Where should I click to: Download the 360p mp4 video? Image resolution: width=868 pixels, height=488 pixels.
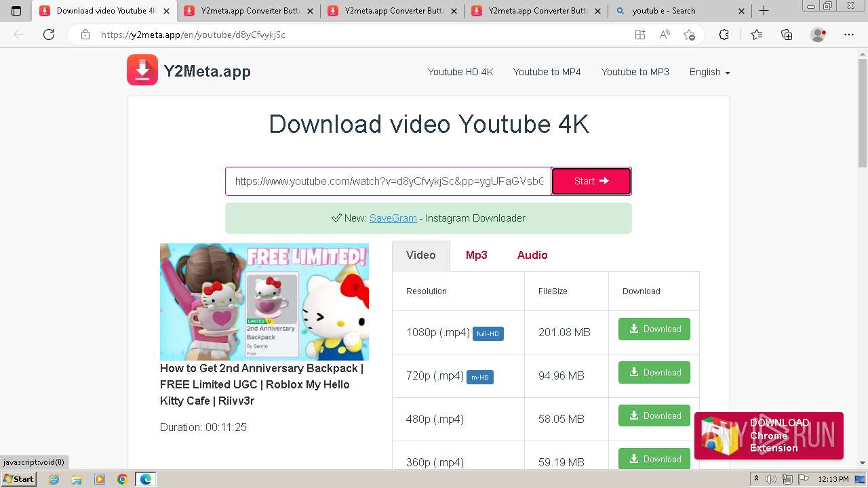(654, 459)
